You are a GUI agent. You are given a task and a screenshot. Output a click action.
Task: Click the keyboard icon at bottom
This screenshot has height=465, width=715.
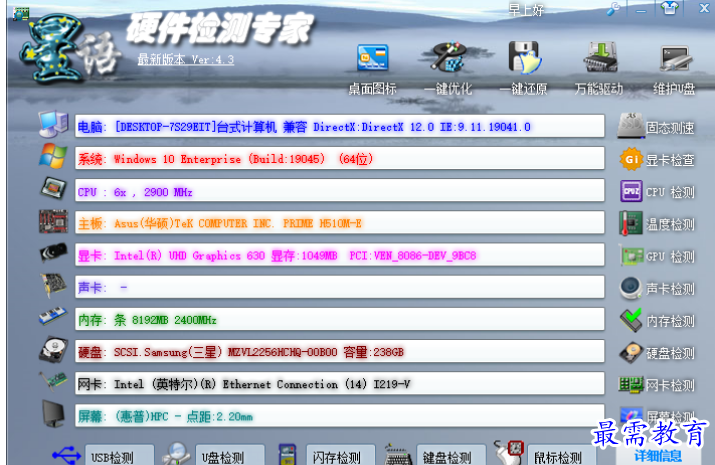point(398,455)
